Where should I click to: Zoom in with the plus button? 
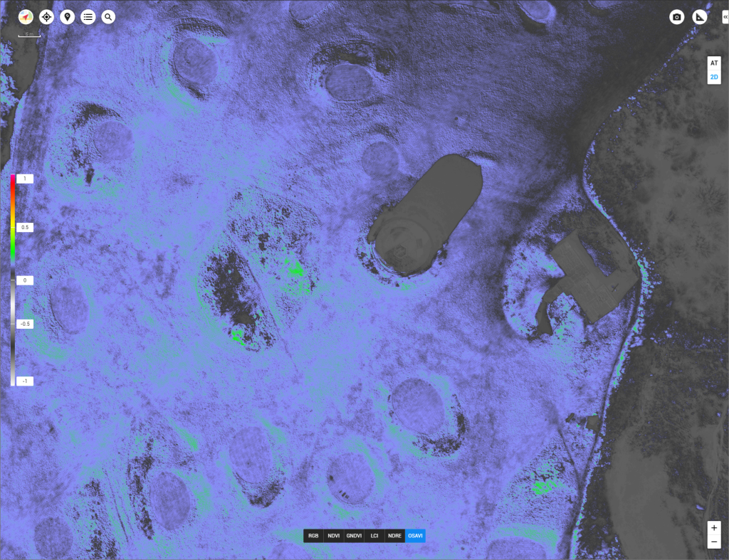(714, 528)
